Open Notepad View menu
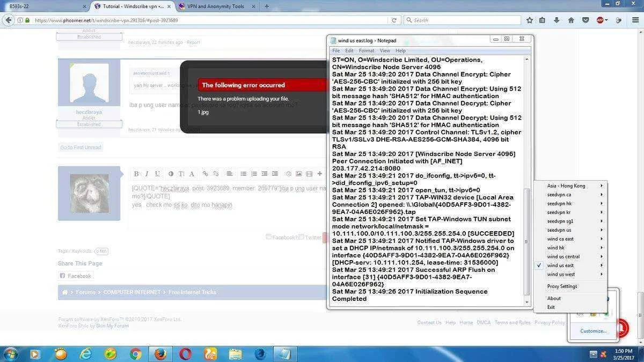 coord(385,50)
